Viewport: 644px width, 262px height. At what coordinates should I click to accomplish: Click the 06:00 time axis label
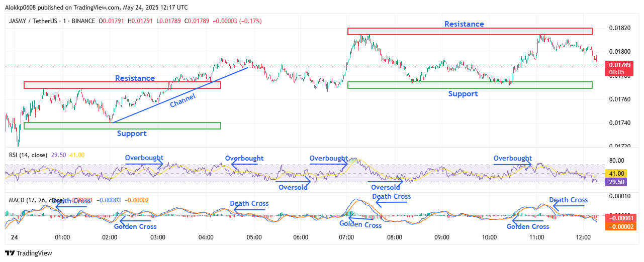[x=301, y=236]
